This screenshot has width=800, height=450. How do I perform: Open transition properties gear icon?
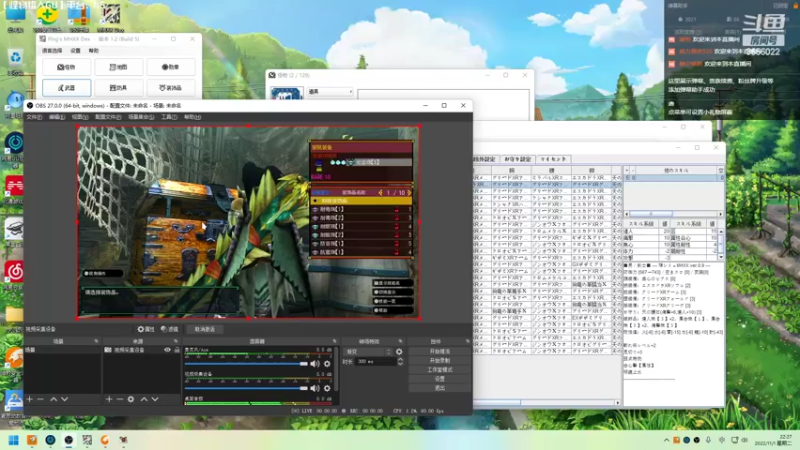399,352
